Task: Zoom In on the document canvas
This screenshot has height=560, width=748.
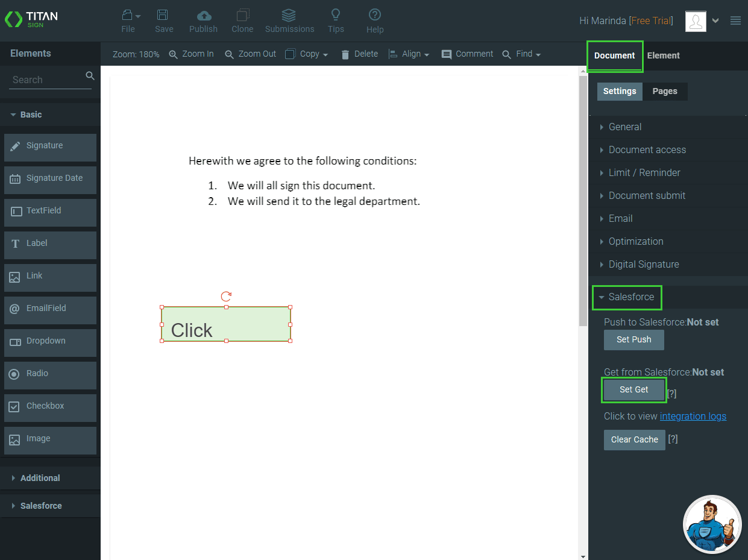Action: pyautogui.click(x=191, y=54)
